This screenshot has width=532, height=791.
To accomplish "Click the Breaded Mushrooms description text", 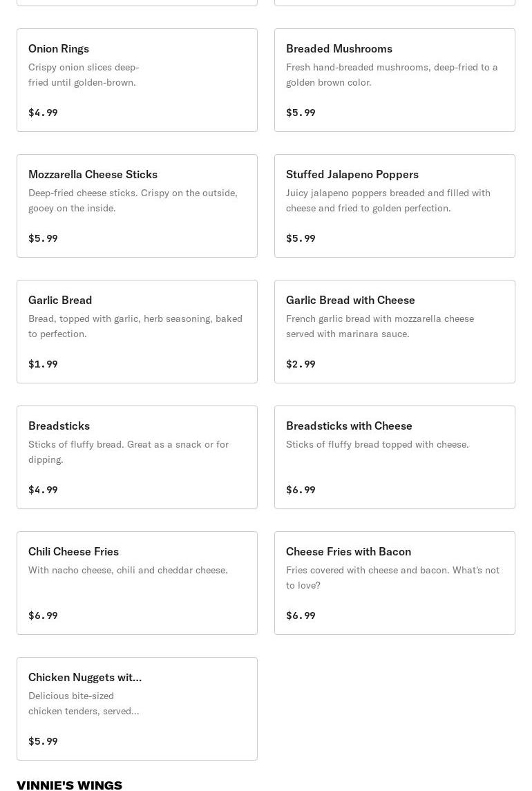I will click(392, 75).
